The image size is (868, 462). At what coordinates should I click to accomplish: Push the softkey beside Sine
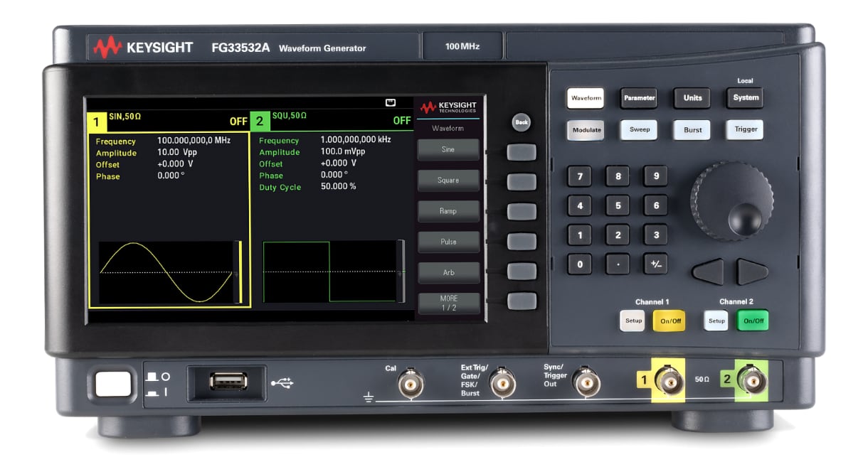click(522, 152)
